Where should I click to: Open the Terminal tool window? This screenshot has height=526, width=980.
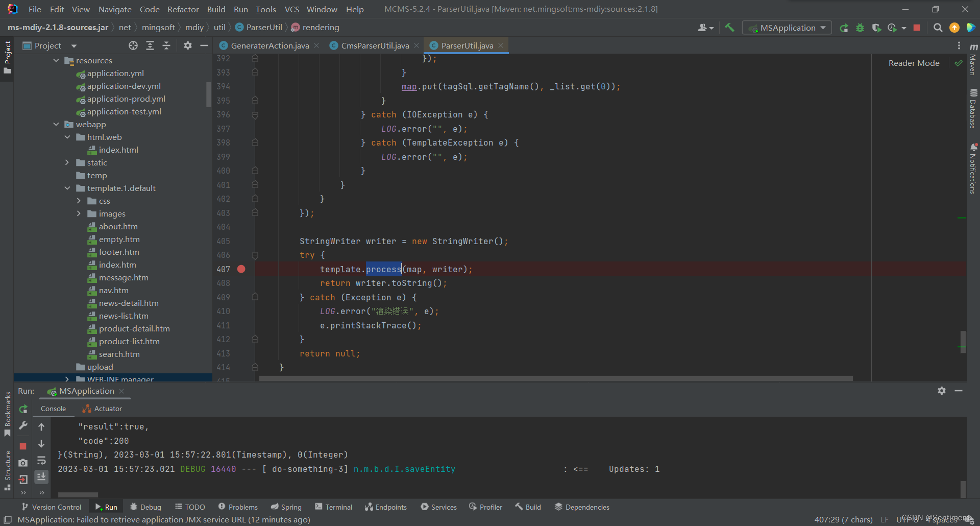[334, 507]
